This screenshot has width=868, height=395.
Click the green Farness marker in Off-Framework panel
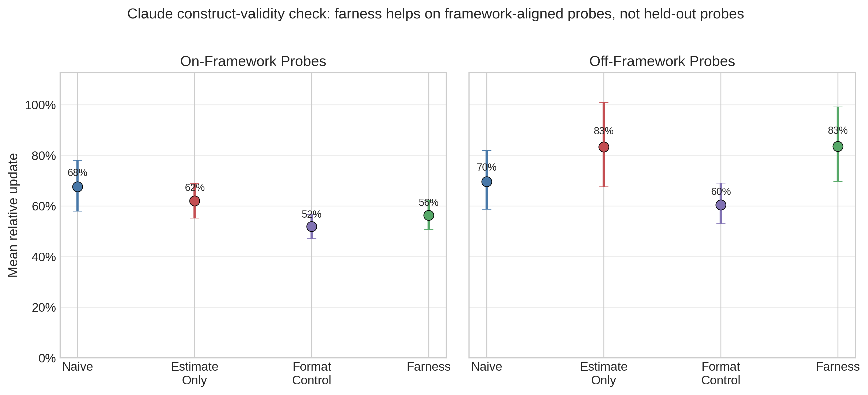click(838, 146)
